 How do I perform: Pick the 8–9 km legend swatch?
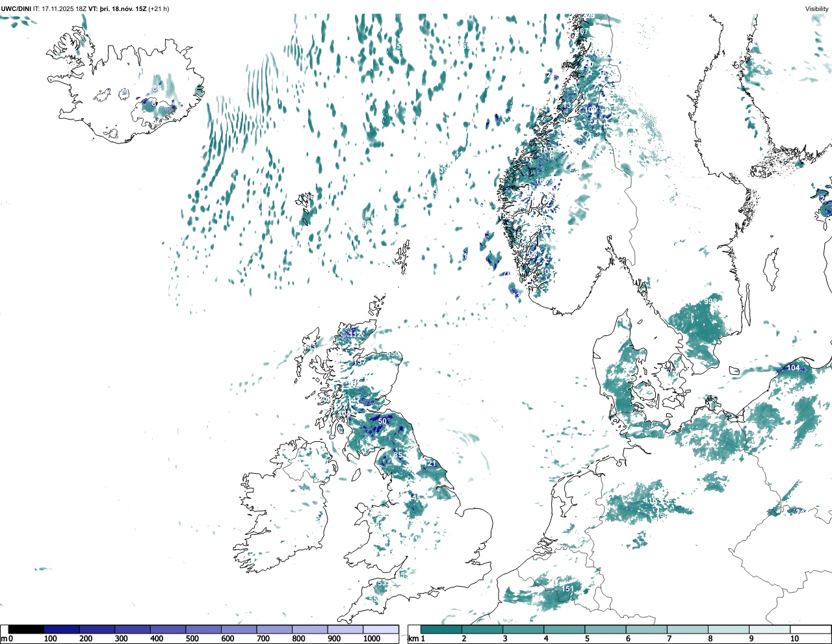(729, 629)
